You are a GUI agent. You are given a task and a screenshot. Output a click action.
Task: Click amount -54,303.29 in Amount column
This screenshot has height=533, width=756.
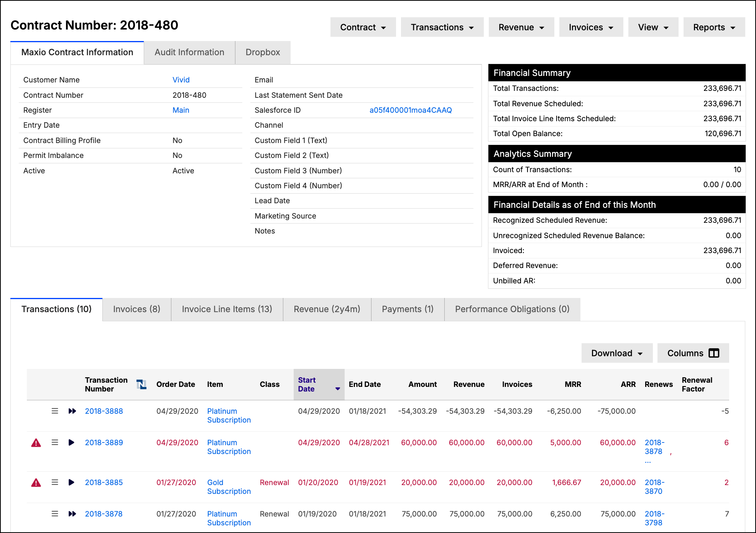pos(417,411)
